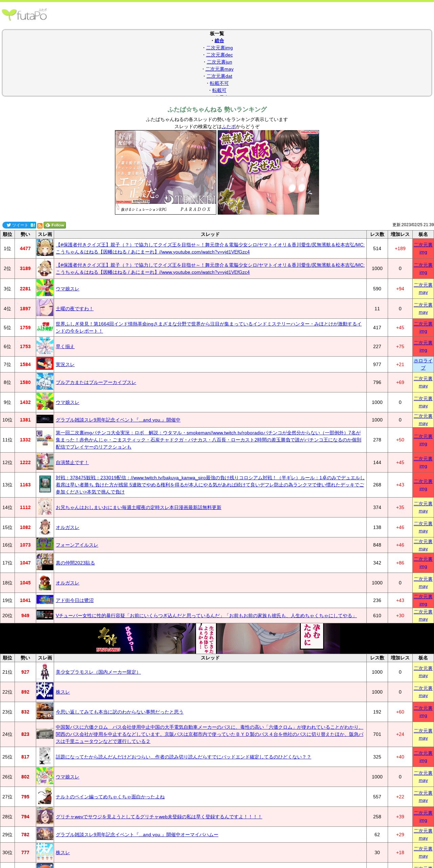Image resolution: width=434 pixels, height=868 pixels.
Task: Click the 増加レス value +189
Action: click(x=400, y=248)
